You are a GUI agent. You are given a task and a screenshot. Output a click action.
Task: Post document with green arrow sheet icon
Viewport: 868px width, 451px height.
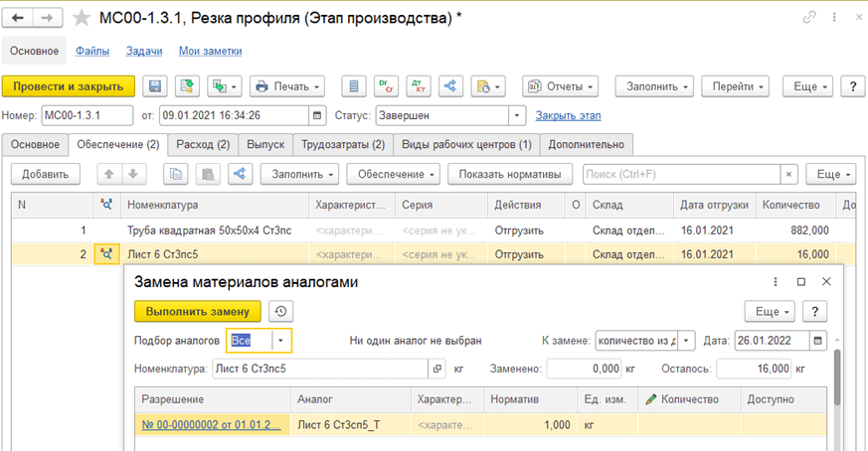[x=187, y=86]
